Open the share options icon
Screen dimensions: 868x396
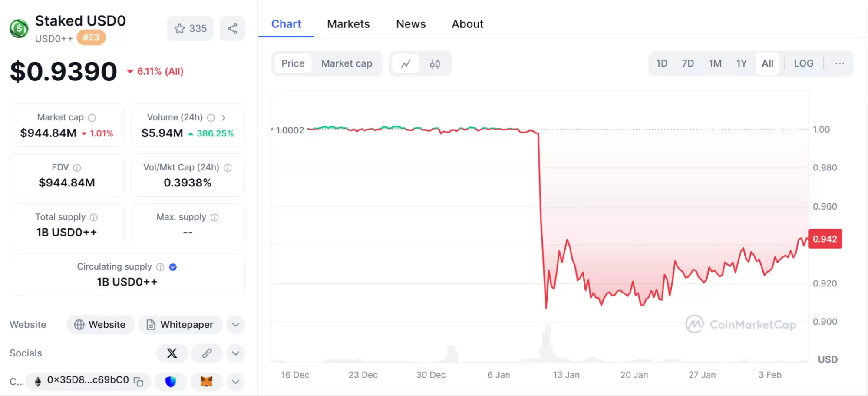click(x=232, y=28)
